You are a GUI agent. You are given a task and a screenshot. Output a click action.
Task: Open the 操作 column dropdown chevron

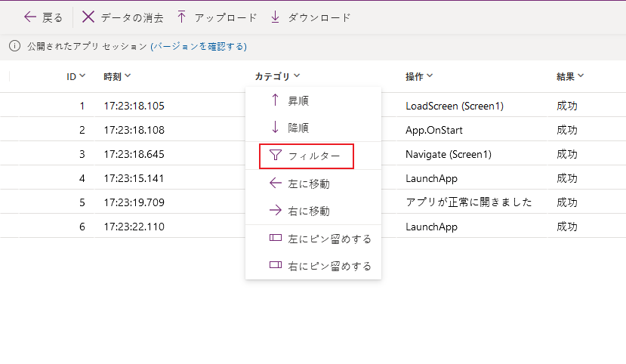coord(430,76)
